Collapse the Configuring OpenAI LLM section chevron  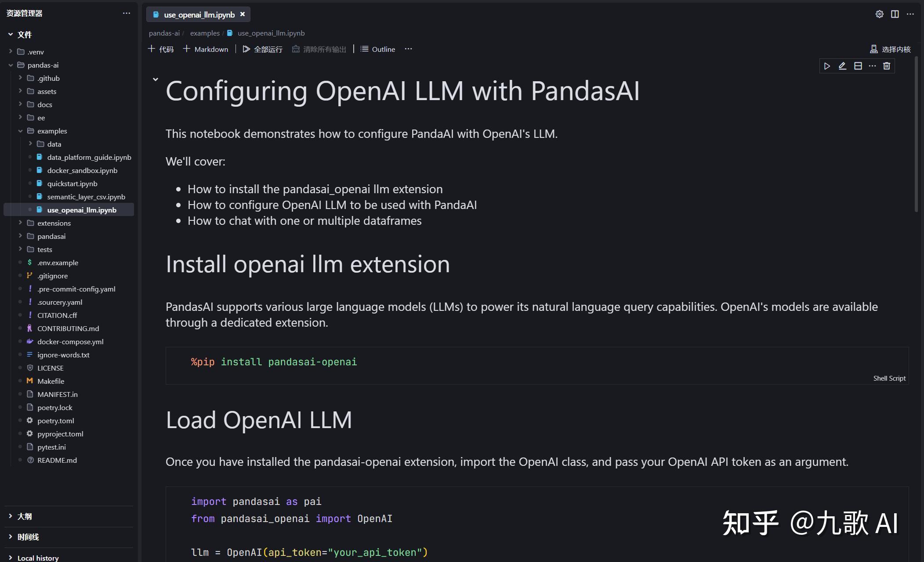tap(155, 79)
